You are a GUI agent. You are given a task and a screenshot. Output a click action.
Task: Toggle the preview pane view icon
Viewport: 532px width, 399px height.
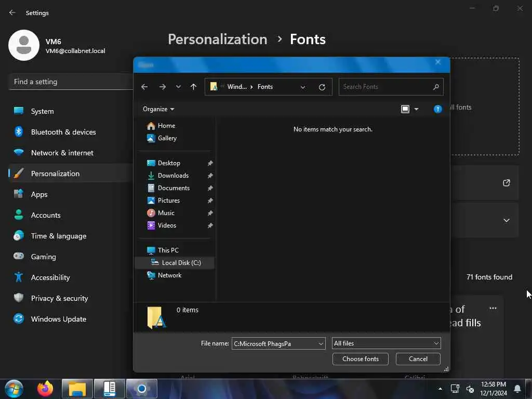pos(405,109)
